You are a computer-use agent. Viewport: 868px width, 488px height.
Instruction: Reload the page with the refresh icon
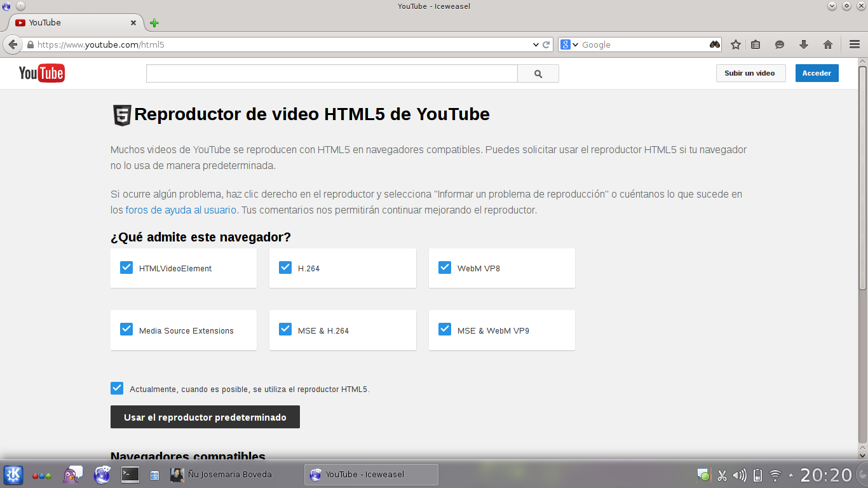click(546, 44)
